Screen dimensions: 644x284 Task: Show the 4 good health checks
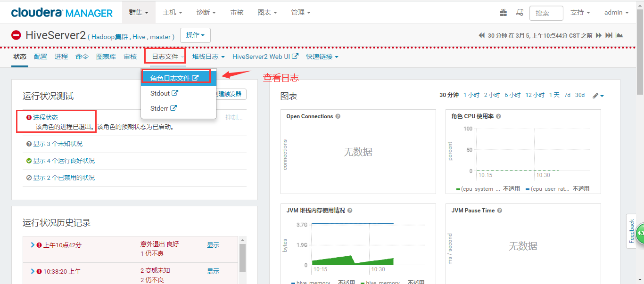[x=64, y=161]
